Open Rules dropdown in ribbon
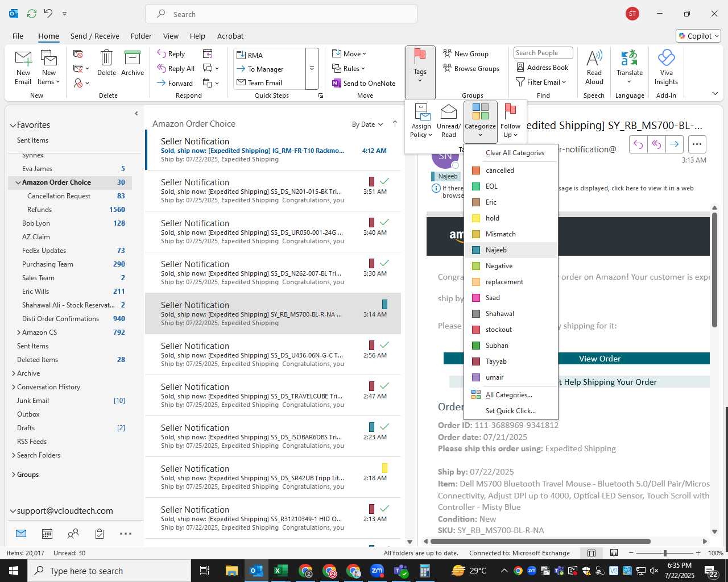Screen dimensions: 728x582 click(x=349, y=68)
